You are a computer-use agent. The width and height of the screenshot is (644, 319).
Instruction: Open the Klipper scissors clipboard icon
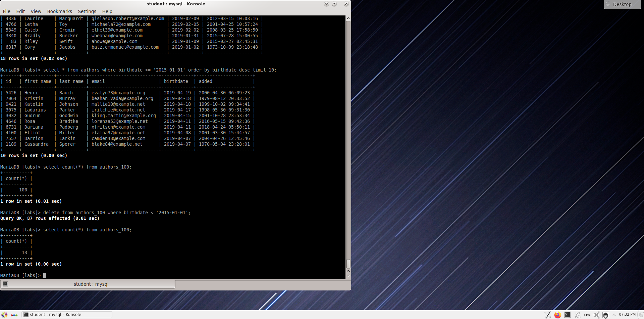click(578, 315)
